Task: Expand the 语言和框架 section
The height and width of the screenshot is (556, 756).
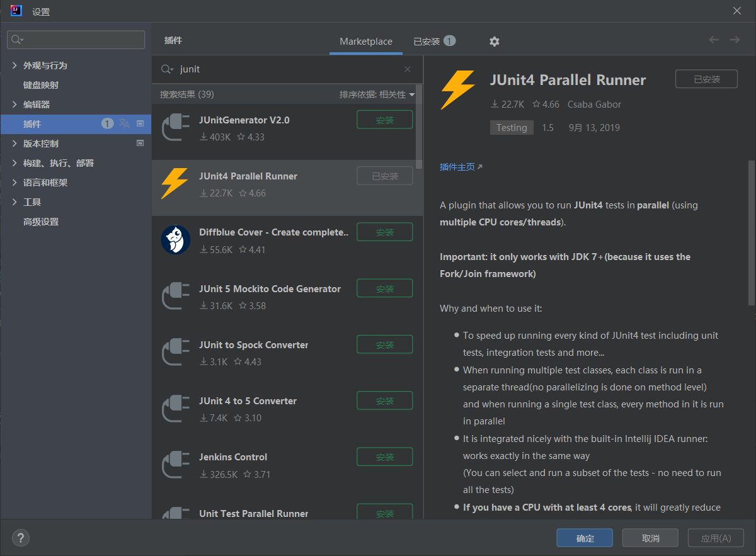Action: click(x=15, y=183)
